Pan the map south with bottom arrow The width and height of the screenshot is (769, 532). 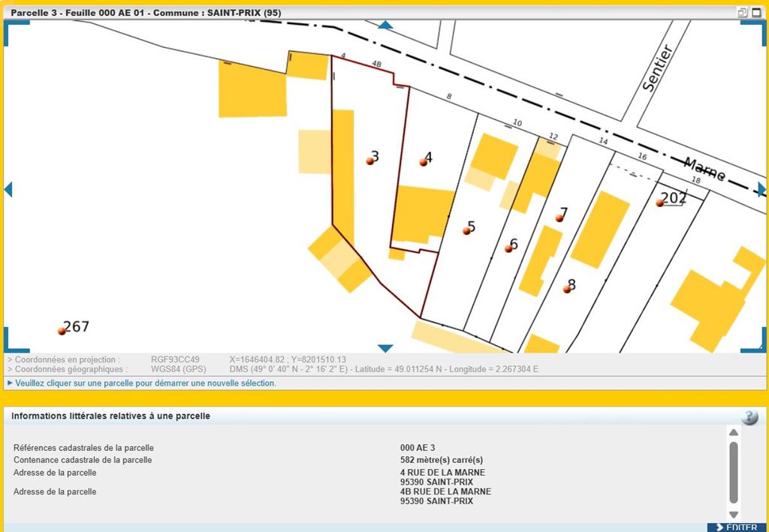pos(385,348)
